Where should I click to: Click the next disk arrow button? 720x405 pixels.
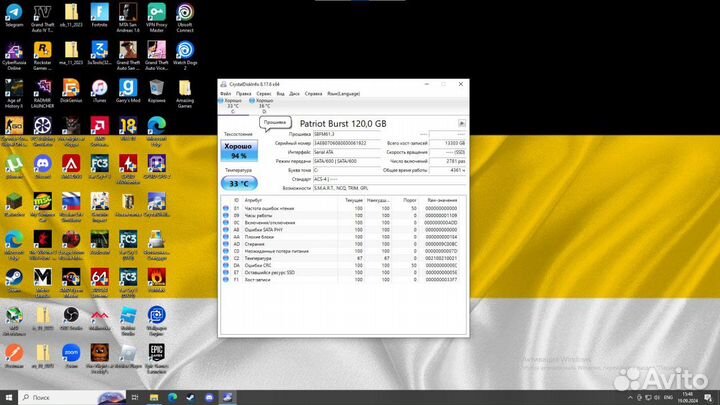click(x=461, y=123)
